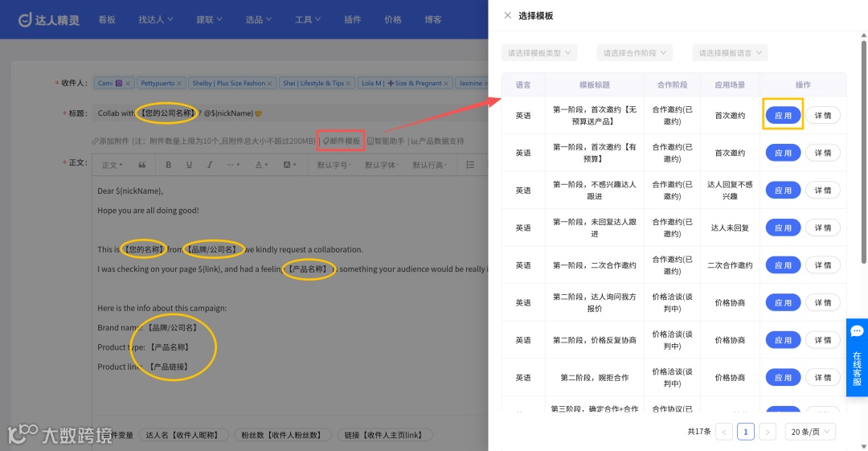Open the 工具 navigation menu
This screenshot has width=868, height=451.
click(308, 19)
